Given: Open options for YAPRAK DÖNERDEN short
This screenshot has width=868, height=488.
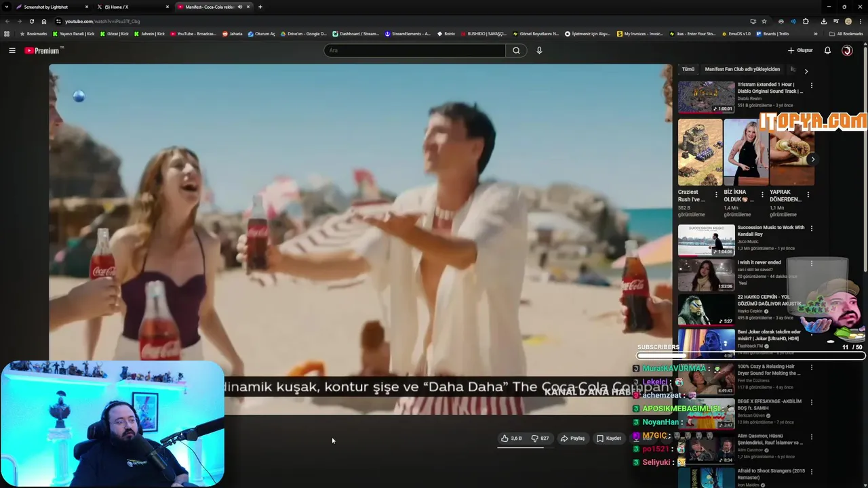Looking at the screenshot, I should pos(808,195).
